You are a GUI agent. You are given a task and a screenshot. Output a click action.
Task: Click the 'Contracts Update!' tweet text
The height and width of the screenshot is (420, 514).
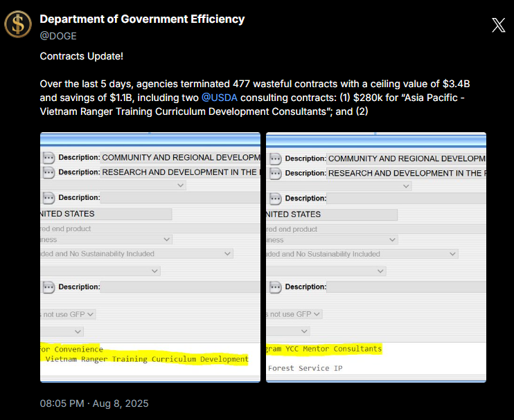click(x=81, y=56)
